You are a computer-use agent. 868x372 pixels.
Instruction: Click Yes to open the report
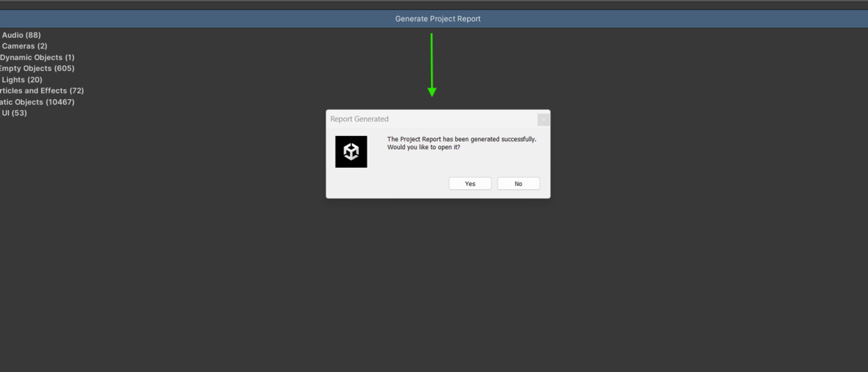[470, 184]
